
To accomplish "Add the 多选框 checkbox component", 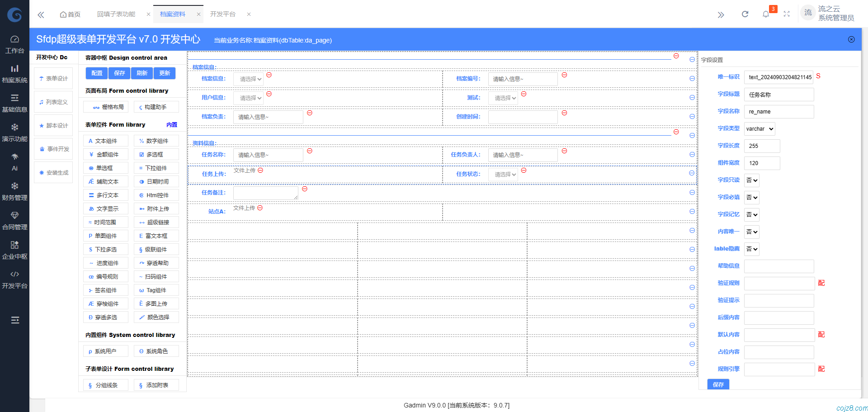I will (156, 155).
